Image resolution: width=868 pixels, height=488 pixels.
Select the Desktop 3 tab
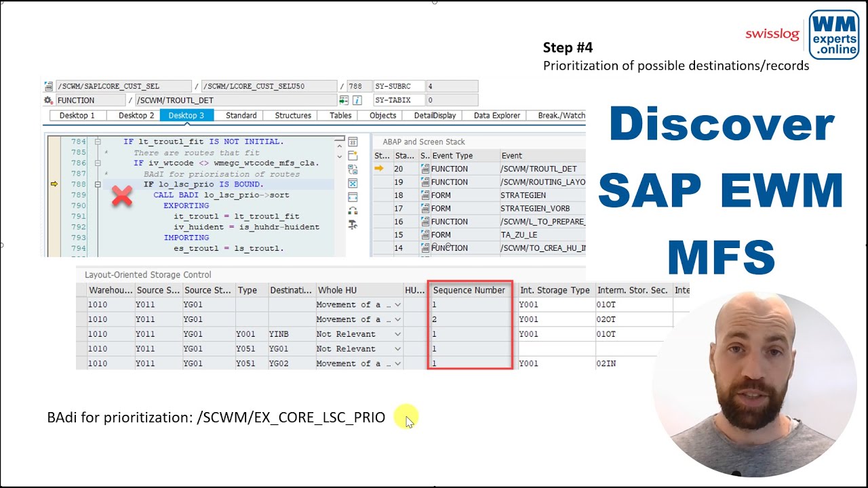[186, 115]
